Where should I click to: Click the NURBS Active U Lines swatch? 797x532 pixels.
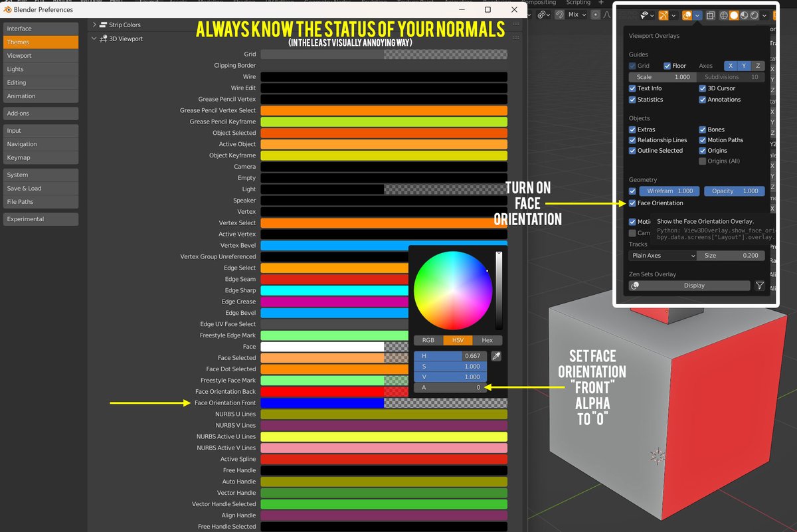click(384, 437)
